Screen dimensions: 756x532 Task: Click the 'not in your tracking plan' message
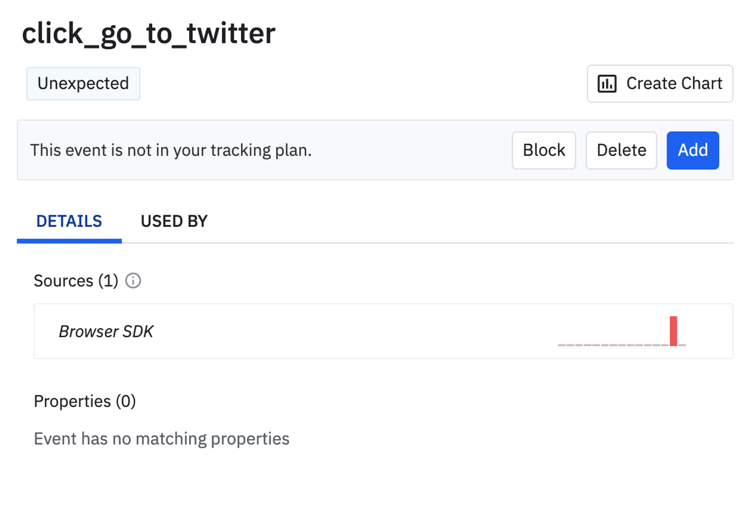pyautogui.click(x=171, y=150)
